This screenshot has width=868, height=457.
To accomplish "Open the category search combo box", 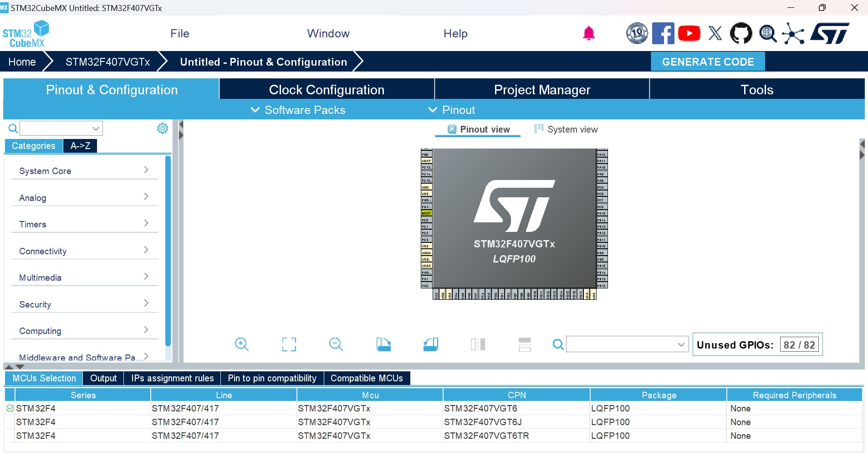I will (x=61, y=128).
